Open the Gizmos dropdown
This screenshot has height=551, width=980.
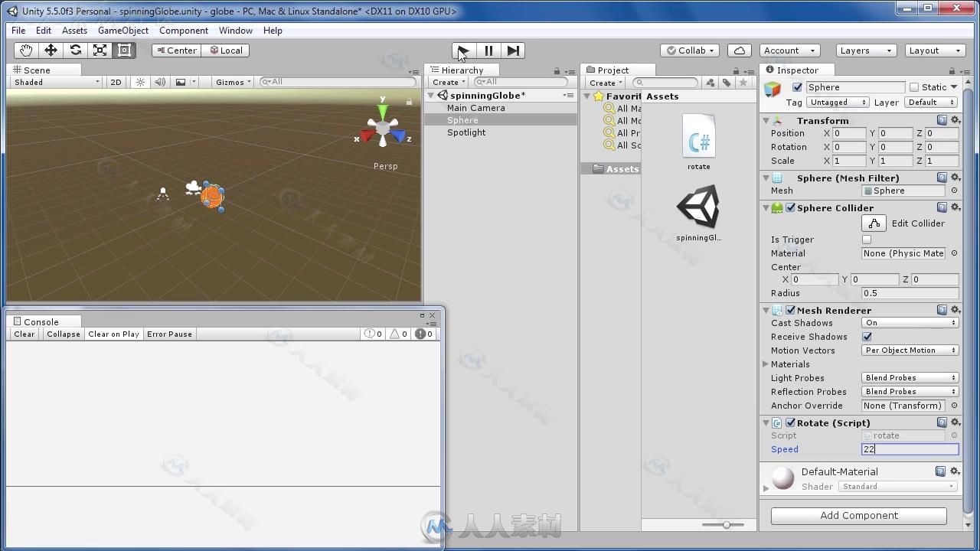click(x=233, y=82)
